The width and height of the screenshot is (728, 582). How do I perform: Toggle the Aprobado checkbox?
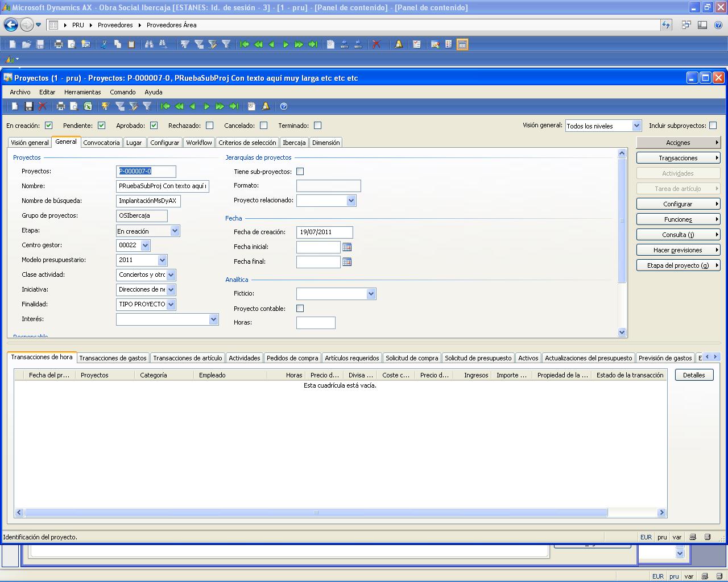tap(154, 126)
